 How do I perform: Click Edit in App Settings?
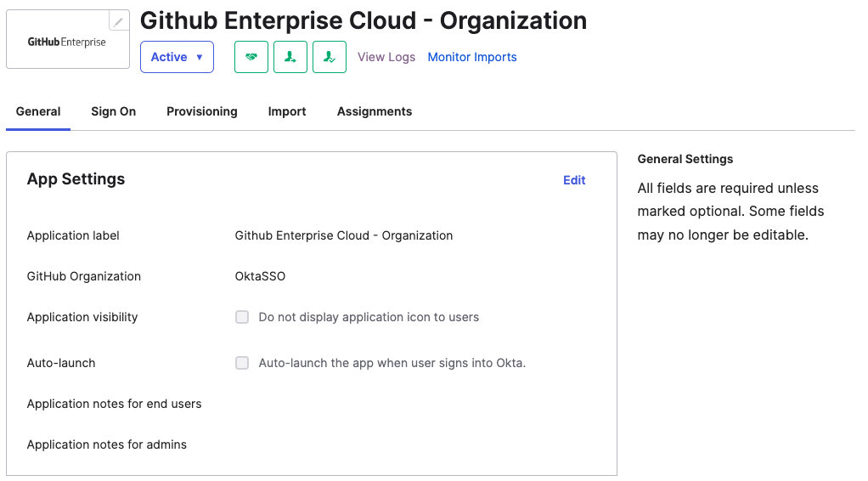(574, 180)
